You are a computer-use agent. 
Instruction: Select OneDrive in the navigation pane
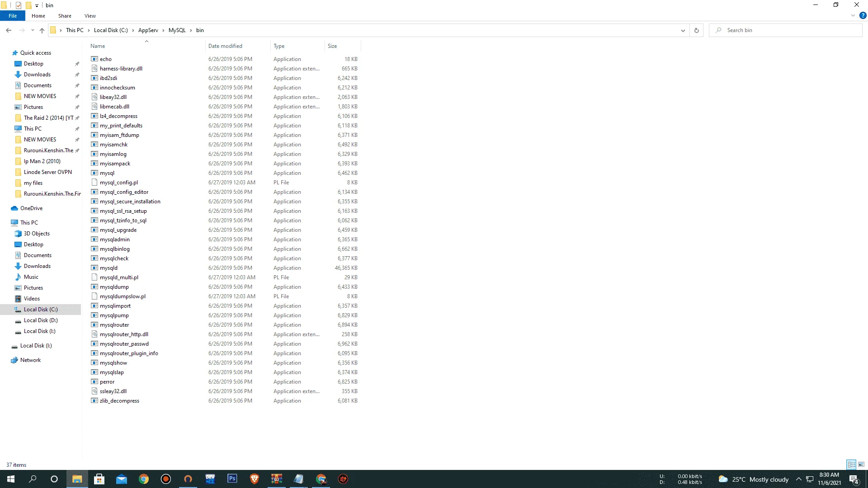[31, 208]
